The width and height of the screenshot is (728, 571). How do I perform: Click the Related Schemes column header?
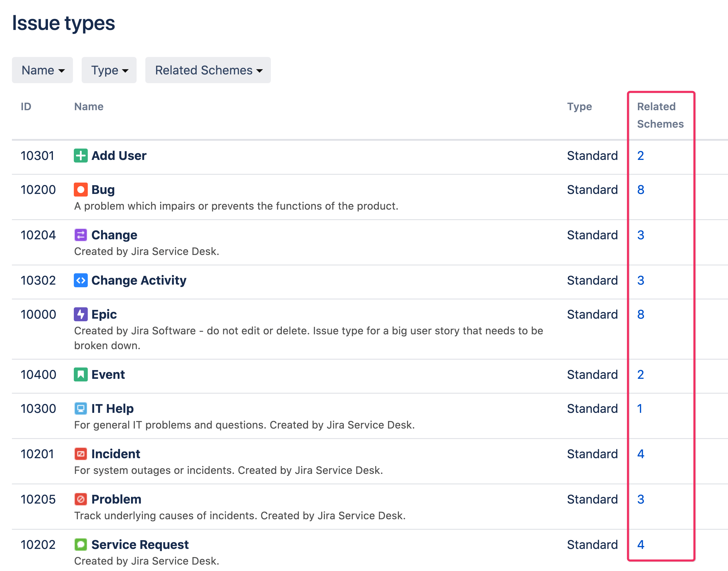(x=661, y=115)
